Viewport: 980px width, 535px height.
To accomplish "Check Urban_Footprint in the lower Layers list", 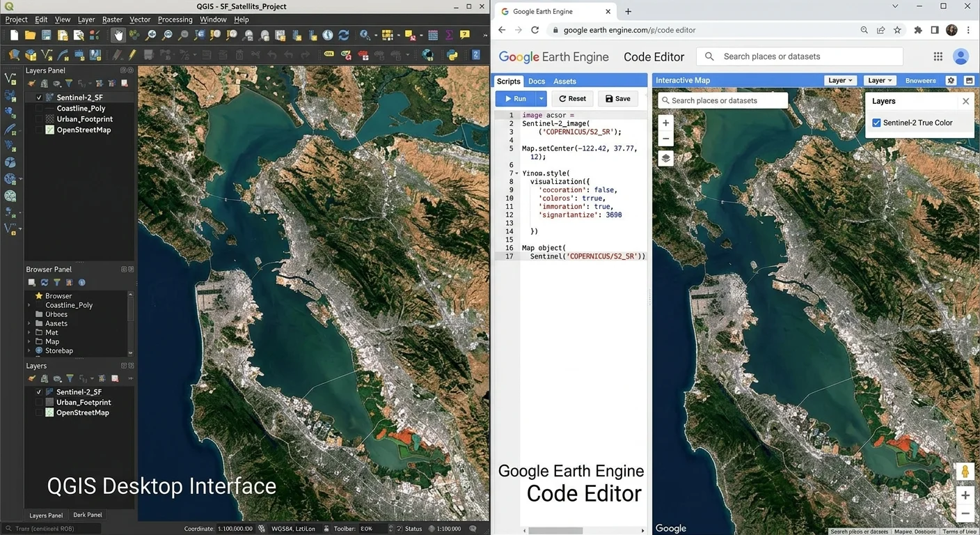I will (x=39, y=402).
